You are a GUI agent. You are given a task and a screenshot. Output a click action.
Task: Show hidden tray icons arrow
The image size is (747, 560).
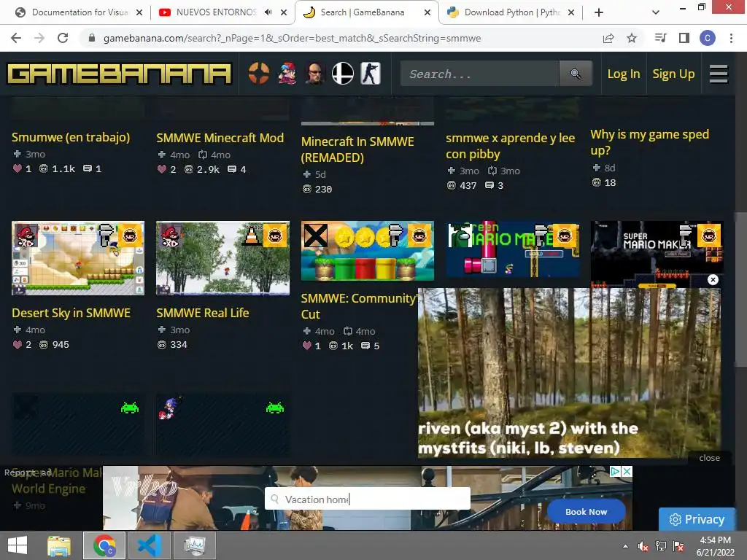tap(625, 547)
